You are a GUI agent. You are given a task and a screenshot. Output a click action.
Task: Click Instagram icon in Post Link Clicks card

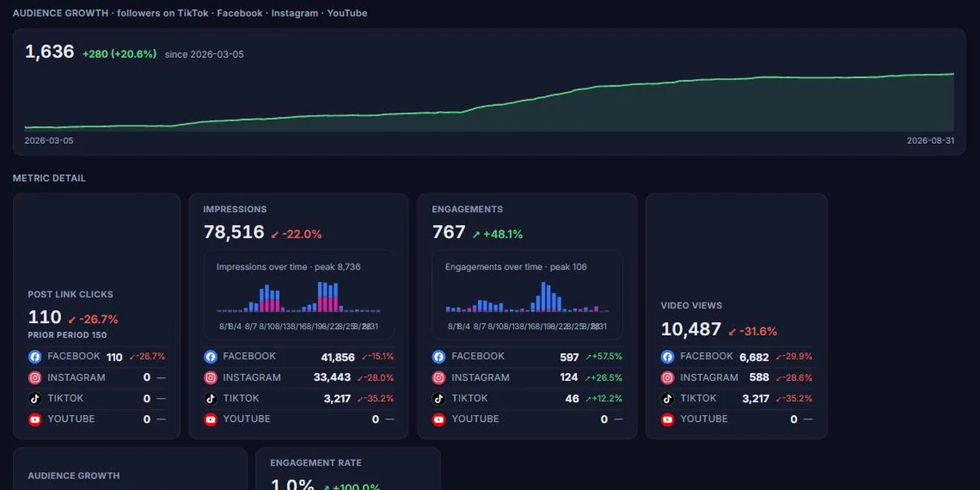coord(35,377)
